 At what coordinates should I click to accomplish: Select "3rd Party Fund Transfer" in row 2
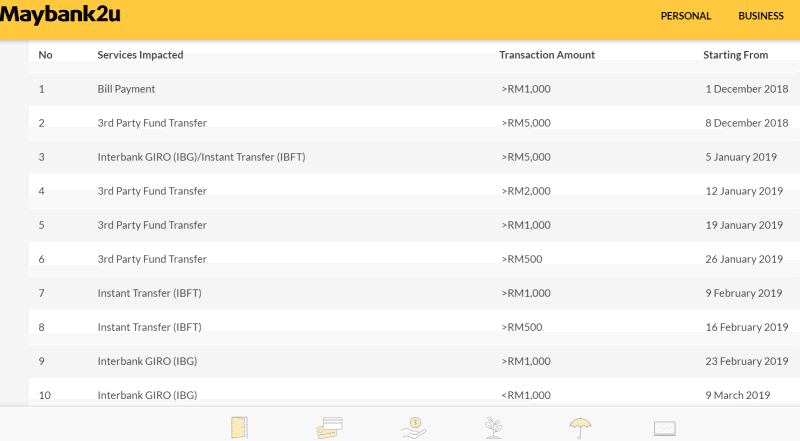click(152, 123)
